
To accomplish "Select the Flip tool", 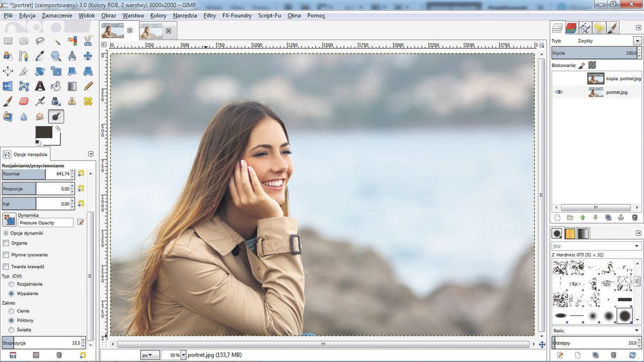I will [x=8, y=86].
